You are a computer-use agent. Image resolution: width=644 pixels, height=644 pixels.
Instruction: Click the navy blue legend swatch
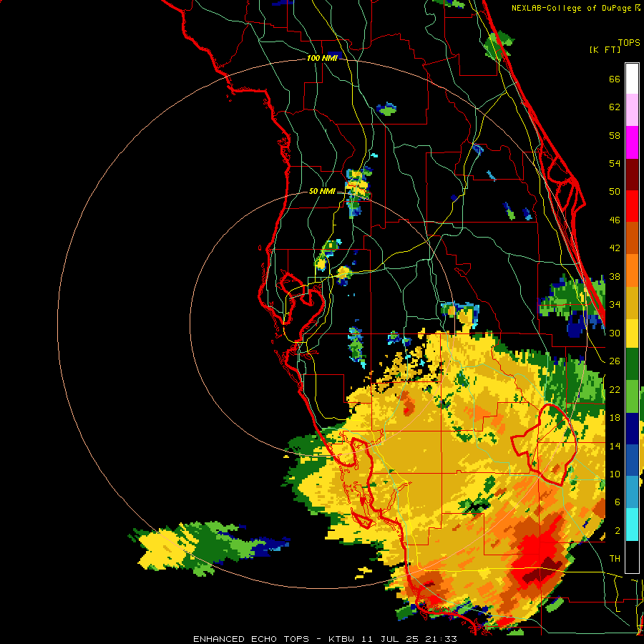click(632, 429)
